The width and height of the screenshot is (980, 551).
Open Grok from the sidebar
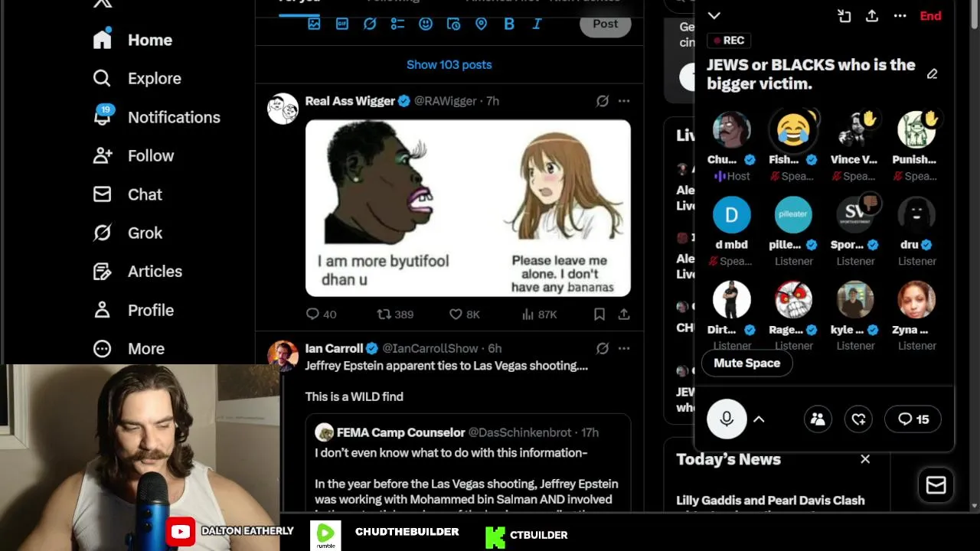coord(128,233)
